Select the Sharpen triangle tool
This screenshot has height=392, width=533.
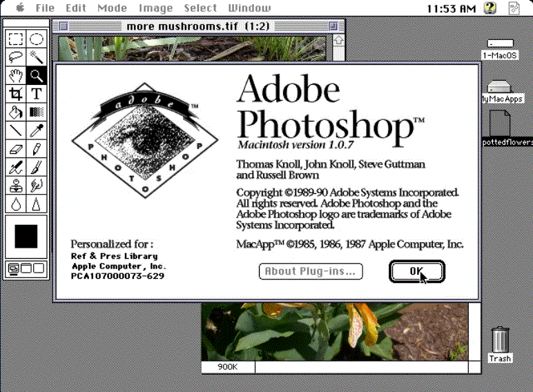coord(37,204)
